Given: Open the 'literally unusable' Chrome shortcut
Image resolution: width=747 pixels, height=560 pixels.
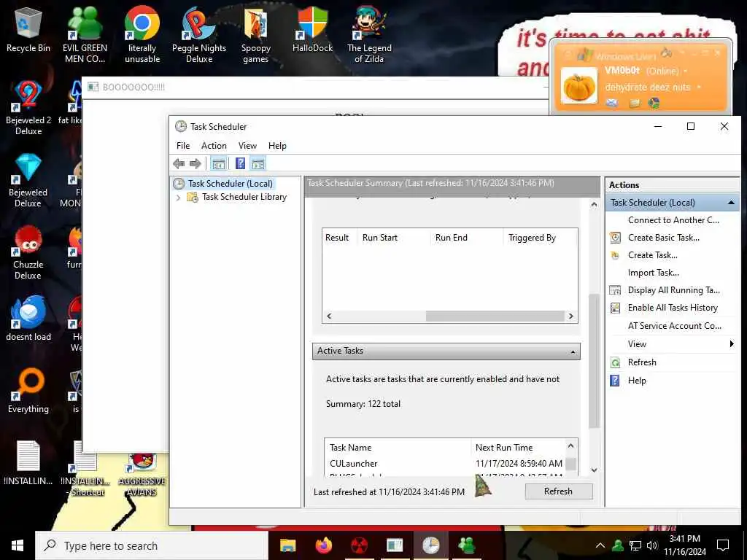Looking at the screenshot, I should pyautogui.click(x=142, y=35).
